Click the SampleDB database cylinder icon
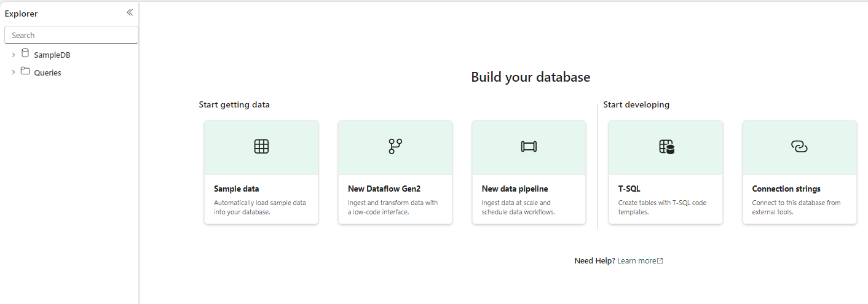 (25, 53)
